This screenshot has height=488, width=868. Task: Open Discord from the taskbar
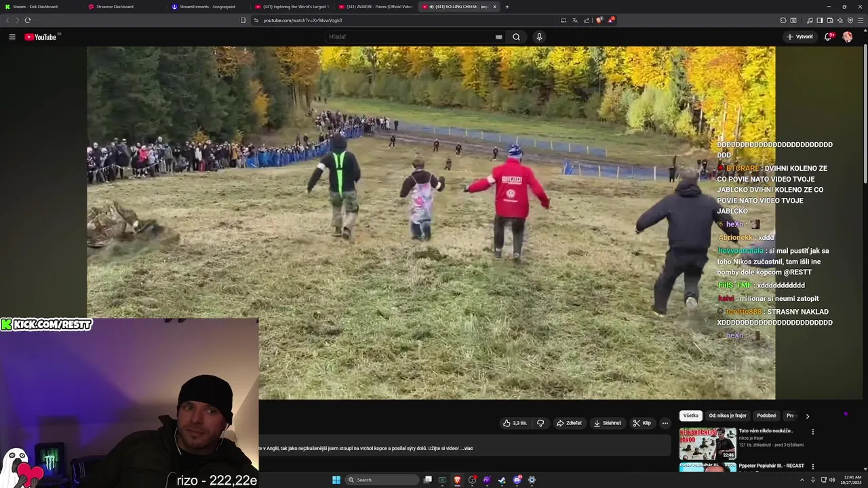pos(517,480)
